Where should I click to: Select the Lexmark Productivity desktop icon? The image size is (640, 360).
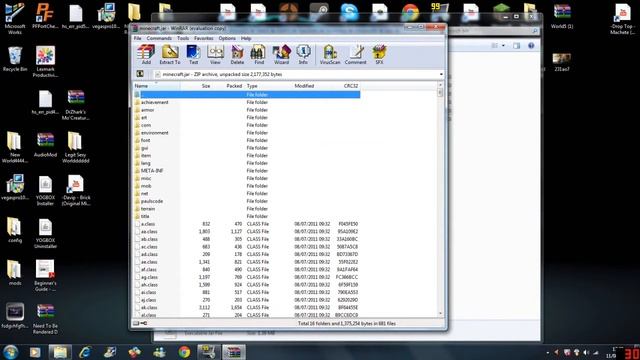point(45,62)
